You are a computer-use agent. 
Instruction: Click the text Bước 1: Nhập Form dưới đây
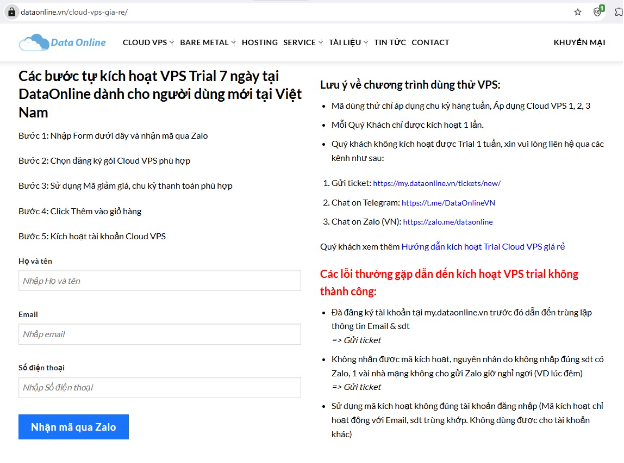[x=113, y=136]
